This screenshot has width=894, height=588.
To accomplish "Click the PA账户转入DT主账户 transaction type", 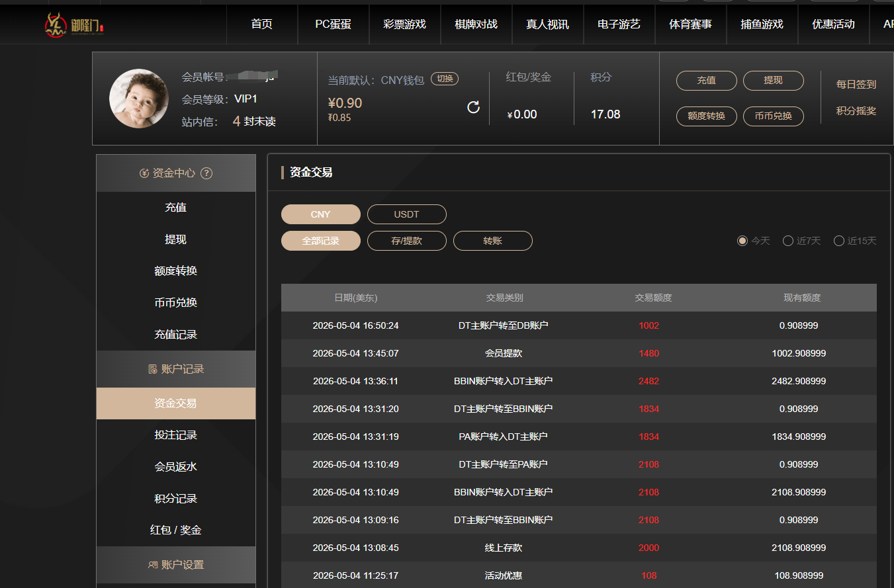I will click(x=504, y=437).
